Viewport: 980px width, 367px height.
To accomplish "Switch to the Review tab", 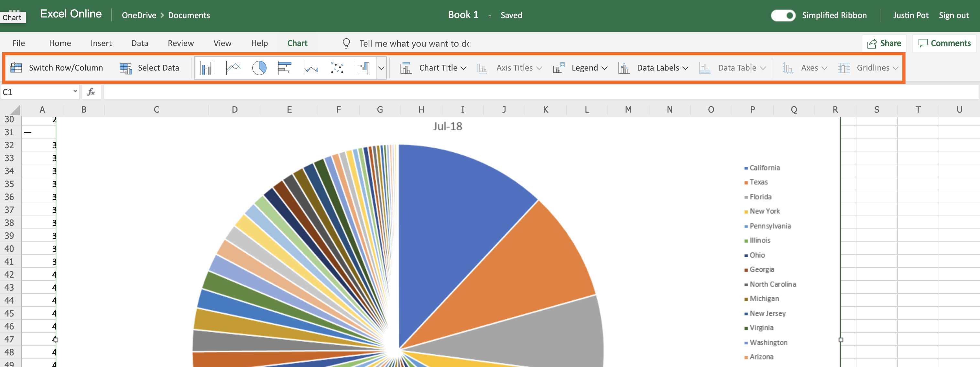I will [x=181, y=43].
